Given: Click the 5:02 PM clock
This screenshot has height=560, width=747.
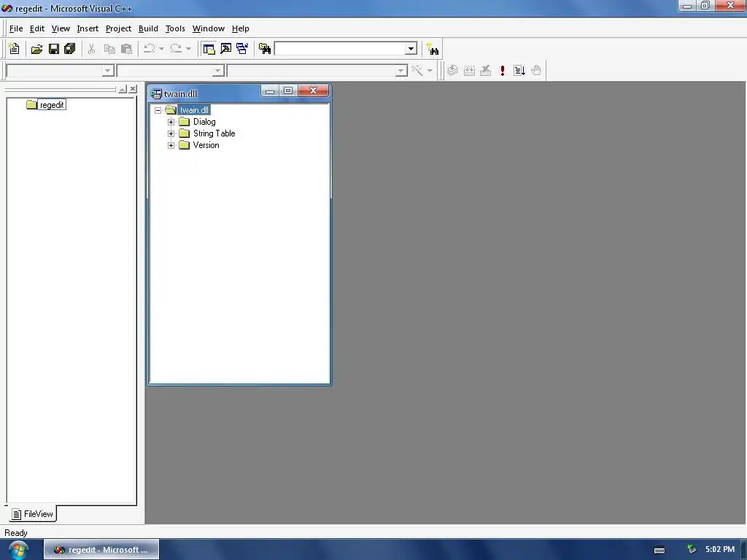Looking at the screenshot, I should point(720,549).
